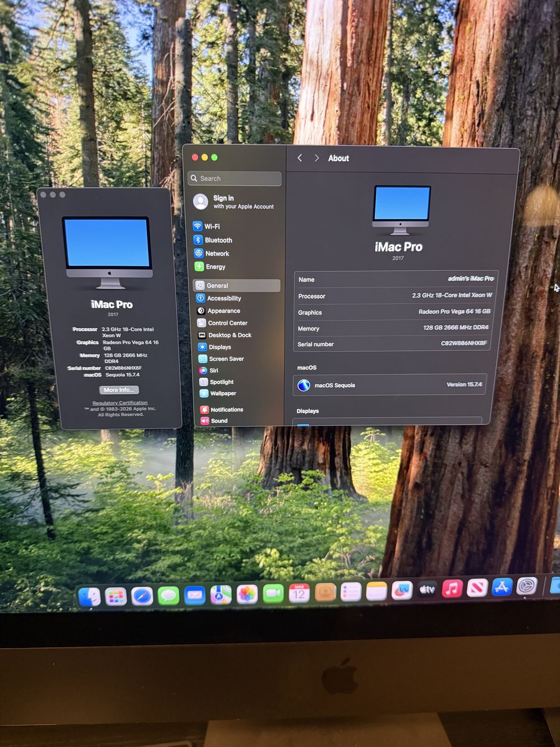Open the Regulatory Certification link
The height and width of the screenshot is (747, 560).
tap(120, 403)
